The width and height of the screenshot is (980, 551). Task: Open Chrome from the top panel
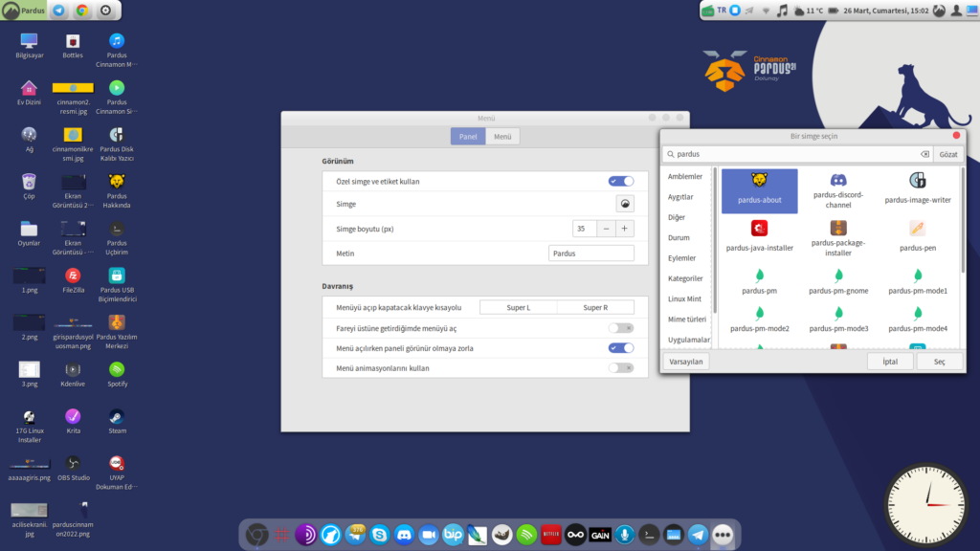point(82,10)
